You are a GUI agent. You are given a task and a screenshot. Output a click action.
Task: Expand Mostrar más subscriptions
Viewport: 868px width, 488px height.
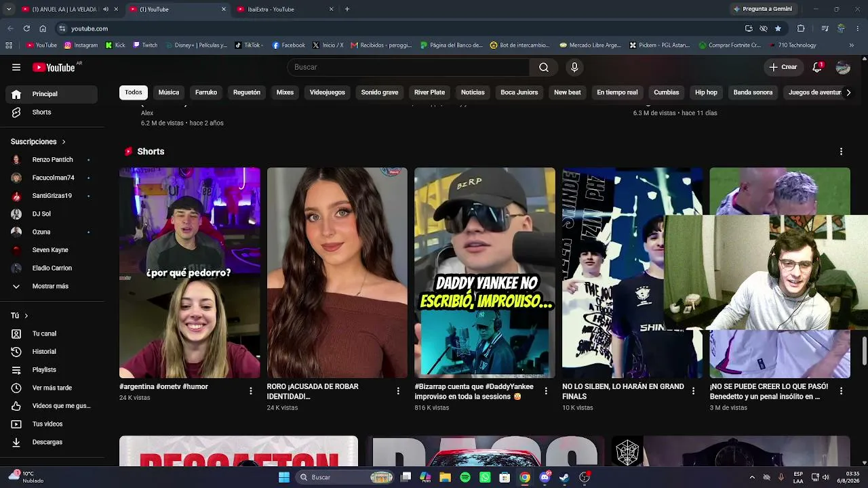(x=52, y=286)
